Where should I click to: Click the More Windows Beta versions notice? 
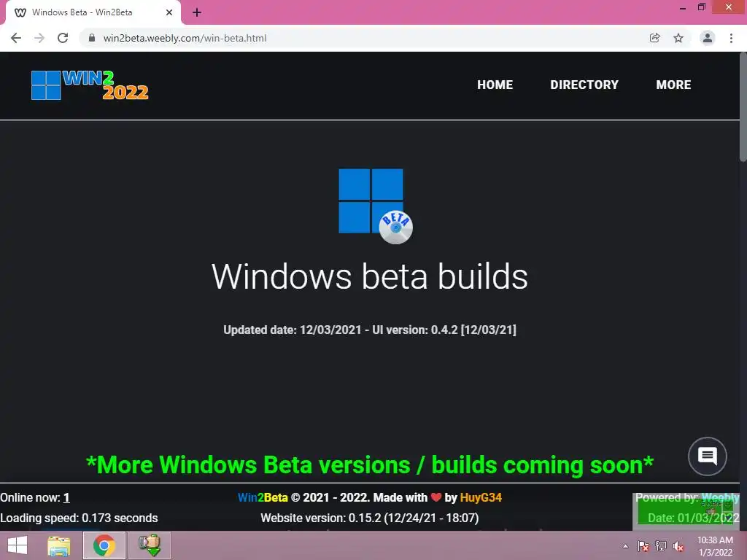(370, 464)
